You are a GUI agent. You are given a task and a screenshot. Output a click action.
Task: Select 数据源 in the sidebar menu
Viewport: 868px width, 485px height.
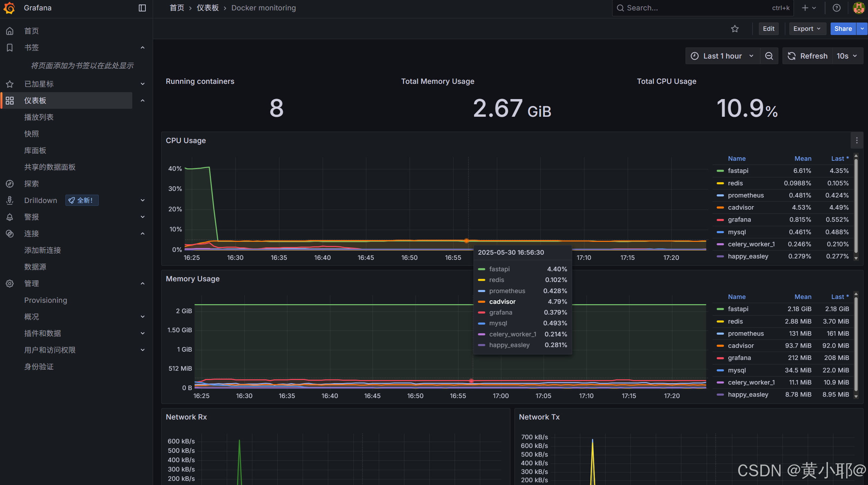pos(35,267)
